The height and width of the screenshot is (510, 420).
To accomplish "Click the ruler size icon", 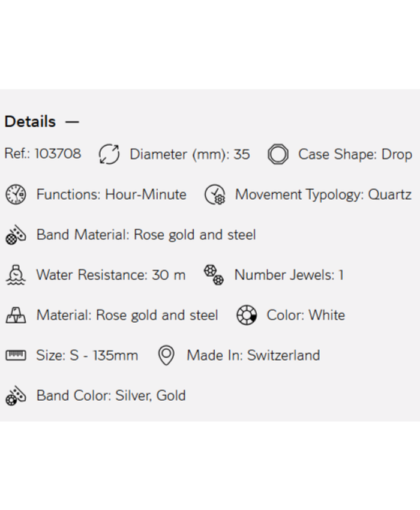I will click(x=16, y=355).
